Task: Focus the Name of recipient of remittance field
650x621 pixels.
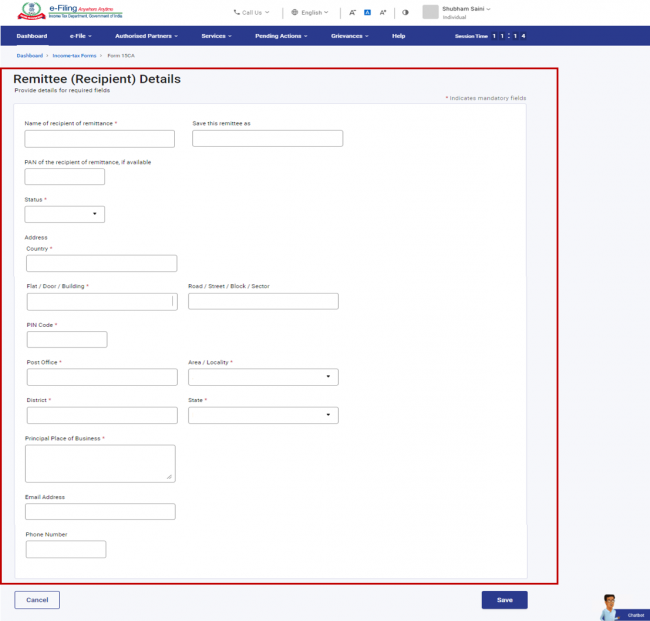Action: 99,139
